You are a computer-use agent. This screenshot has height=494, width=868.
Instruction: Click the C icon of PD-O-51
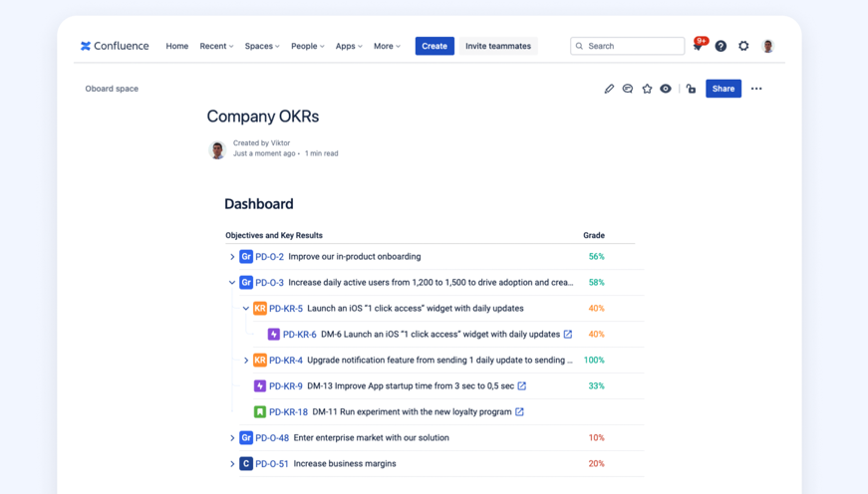pos(246,463)
